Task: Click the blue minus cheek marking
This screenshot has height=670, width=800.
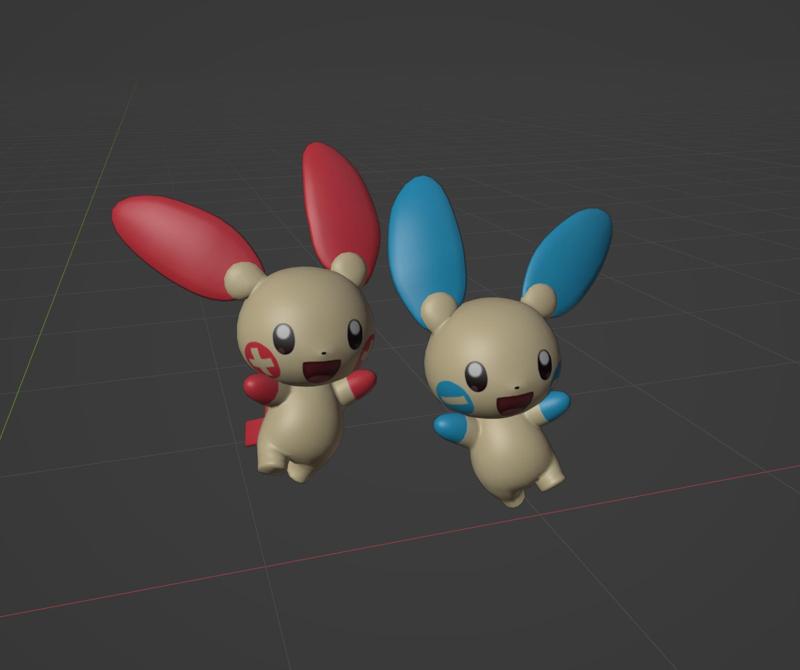Action: click(x=456, y=396)
